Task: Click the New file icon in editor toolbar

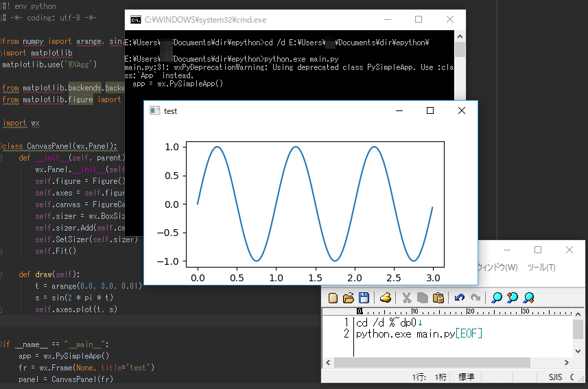Action: point(333,298)
